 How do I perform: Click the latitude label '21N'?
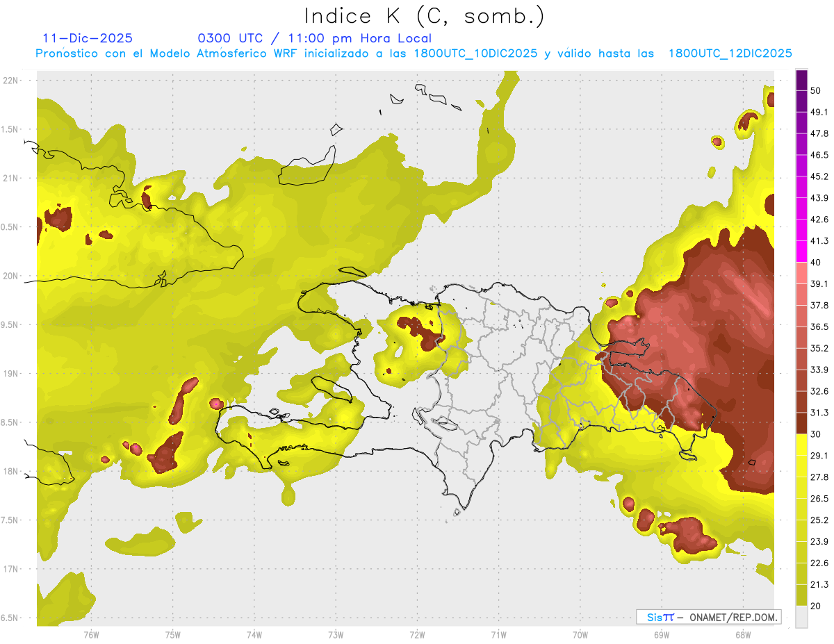coord(12,178)
